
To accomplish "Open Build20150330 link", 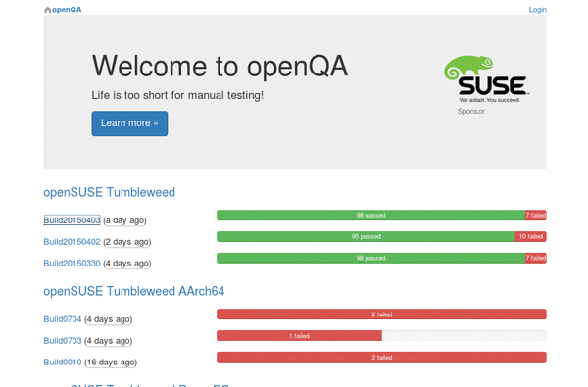I will (x=72, y=264).
